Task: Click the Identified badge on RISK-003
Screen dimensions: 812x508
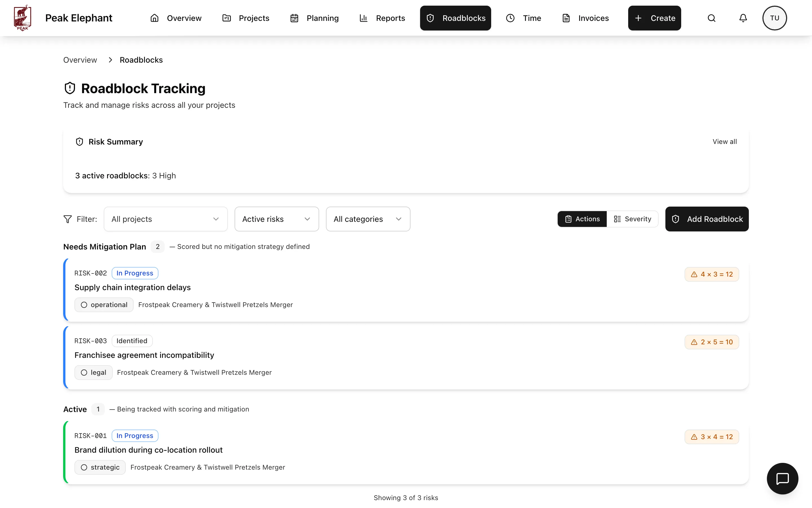Action: [x=132, y=341]
